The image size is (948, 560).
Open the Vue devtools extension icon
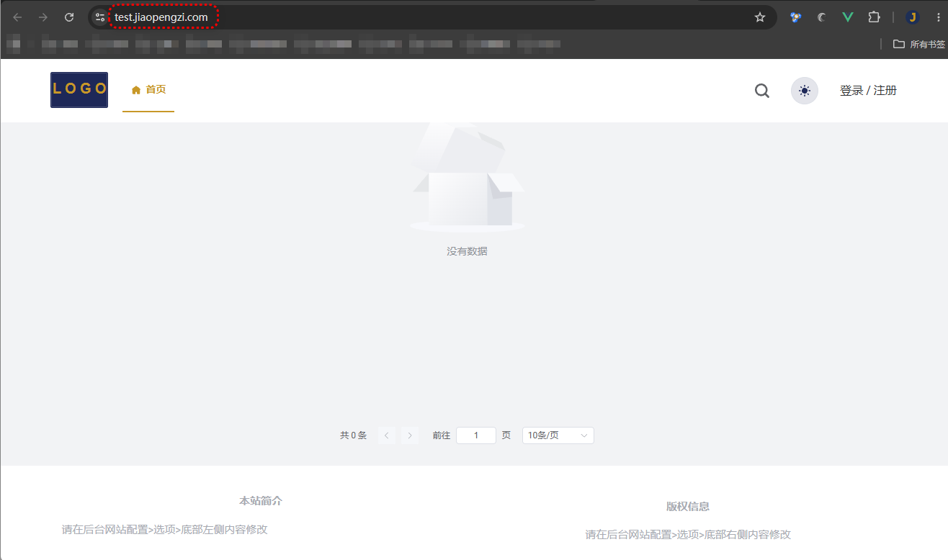pos(848,17)
